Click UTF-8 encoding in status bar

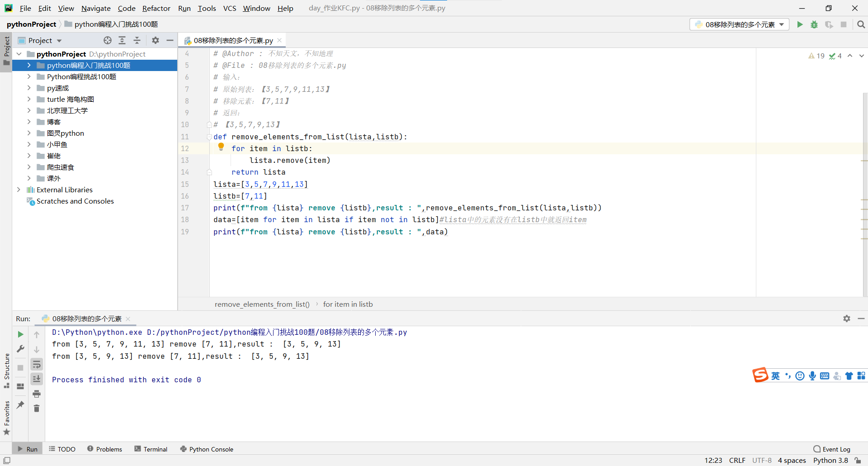(x=762, y=460)
